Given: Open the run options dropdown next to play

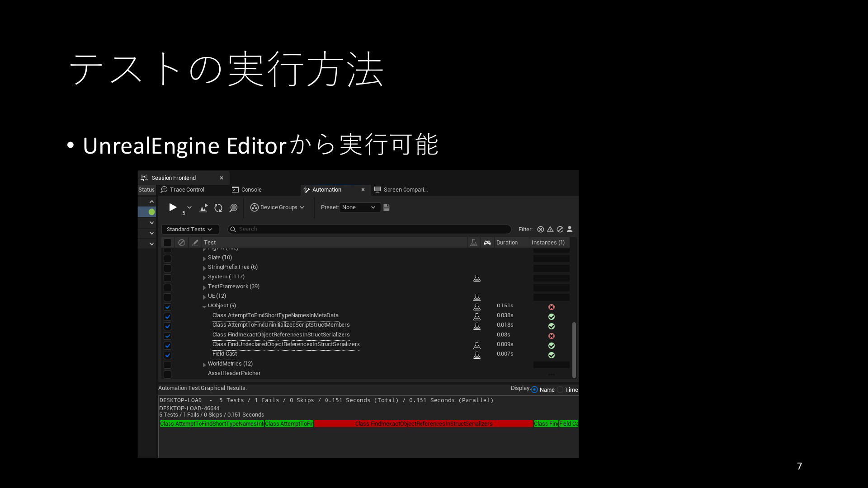Looking at the screenshot, I should 189,207.
